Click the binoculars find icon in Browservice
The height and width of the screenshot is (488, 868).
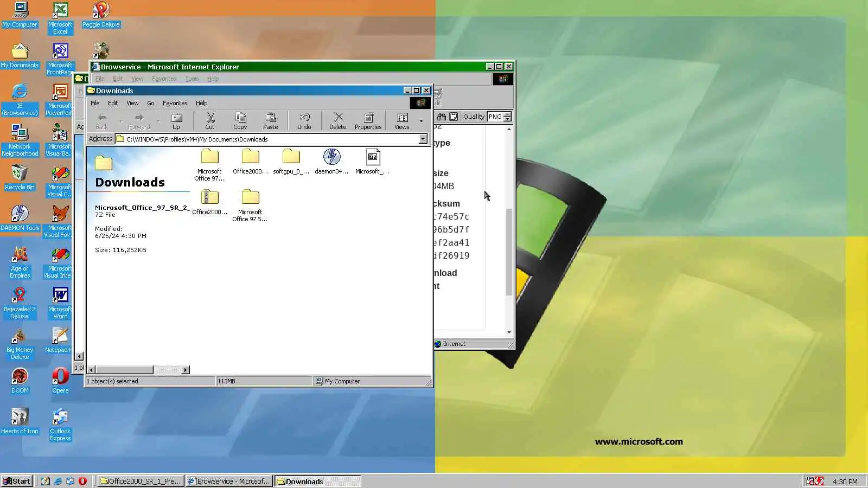pos(442,117)
